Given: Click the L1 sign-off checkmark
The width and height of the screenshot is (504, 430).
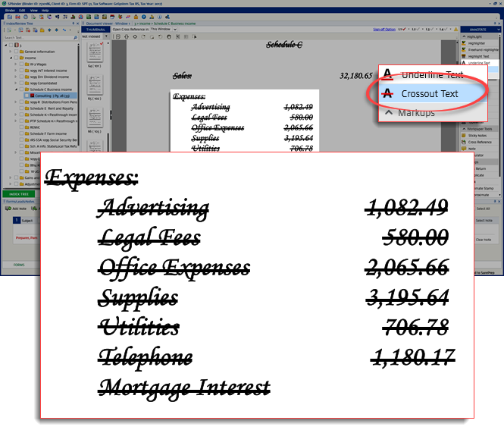Looking at the screenshot, I should (x=404, y=30).
